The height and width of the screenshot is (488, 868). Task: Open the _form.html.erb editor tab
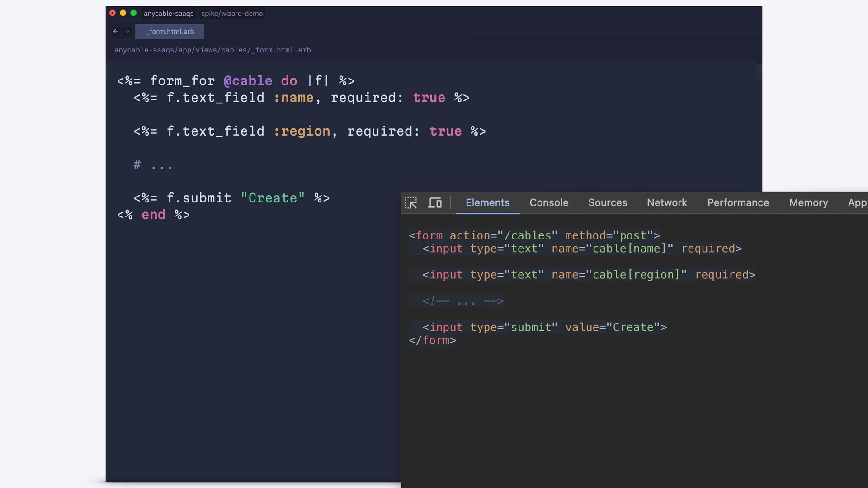[x=170, y=32]
